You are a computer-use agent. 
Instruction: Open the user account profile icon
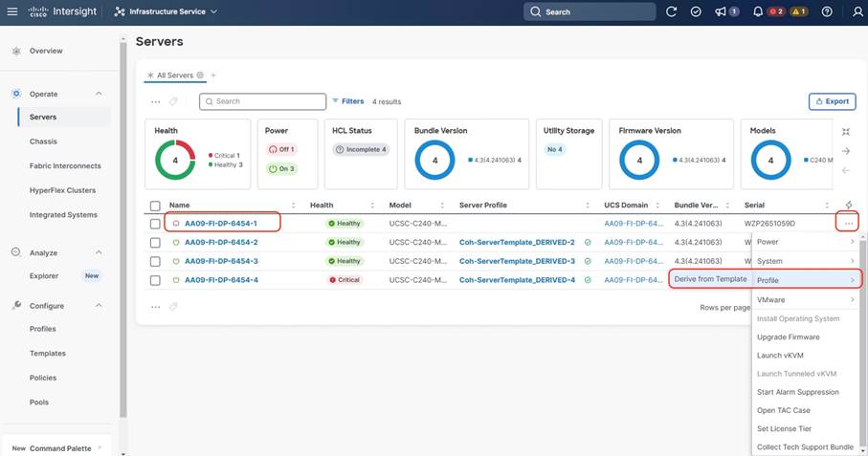point(852,11)
